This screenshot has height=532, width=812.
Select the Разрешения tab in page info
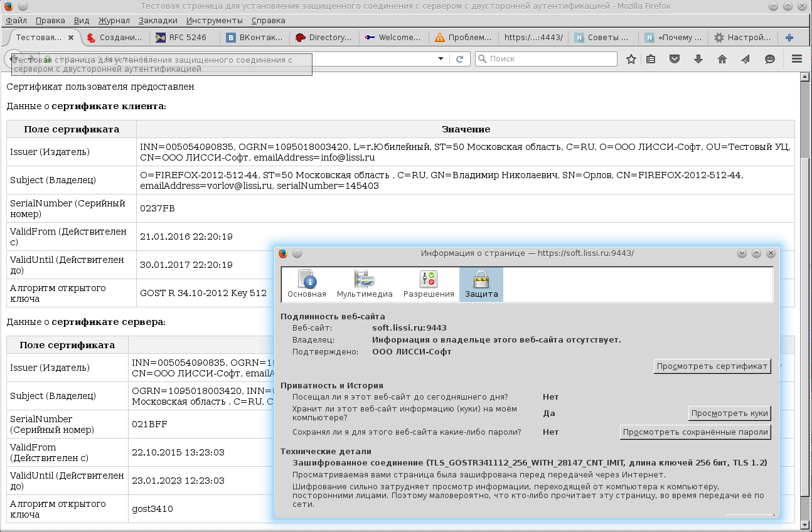[x=429, y=284]
